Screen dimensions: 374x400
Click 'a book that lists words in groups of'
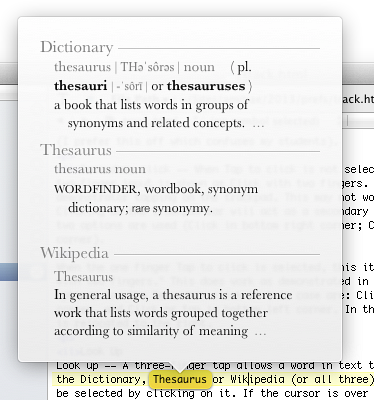pos(151,105)
